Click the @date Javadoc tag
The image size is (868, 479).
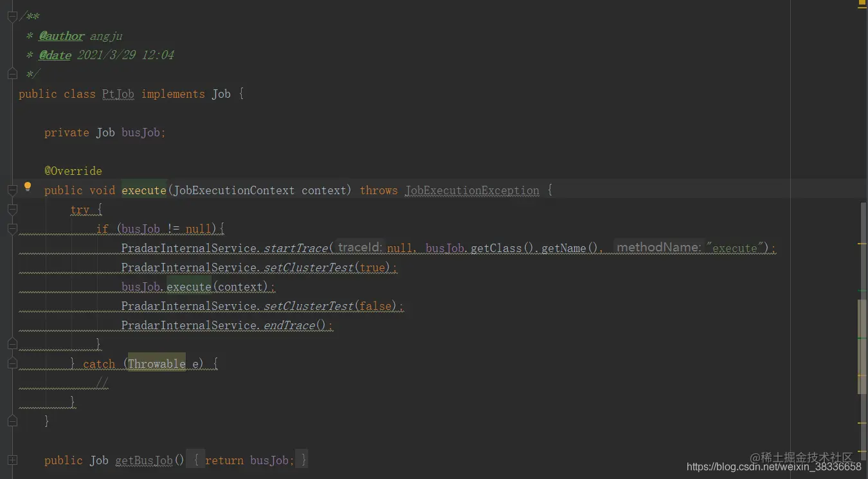pos(55,55)
